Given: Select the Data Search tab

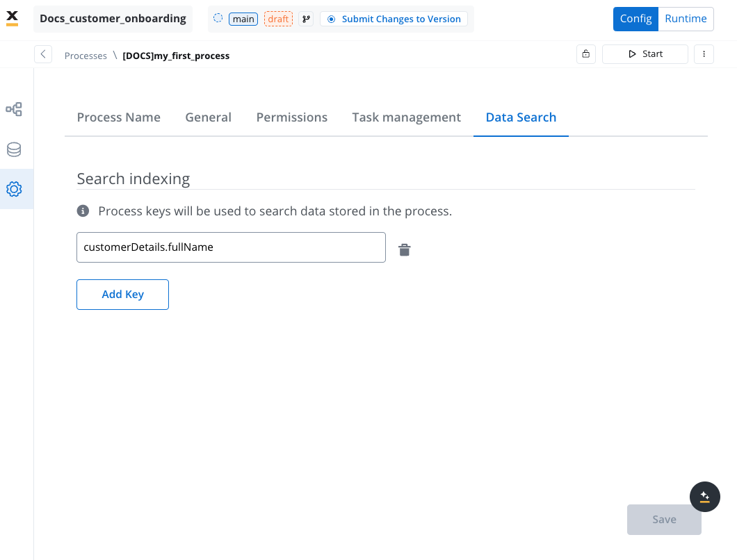Looking at the screenshot, I should (x=521, y=117).
